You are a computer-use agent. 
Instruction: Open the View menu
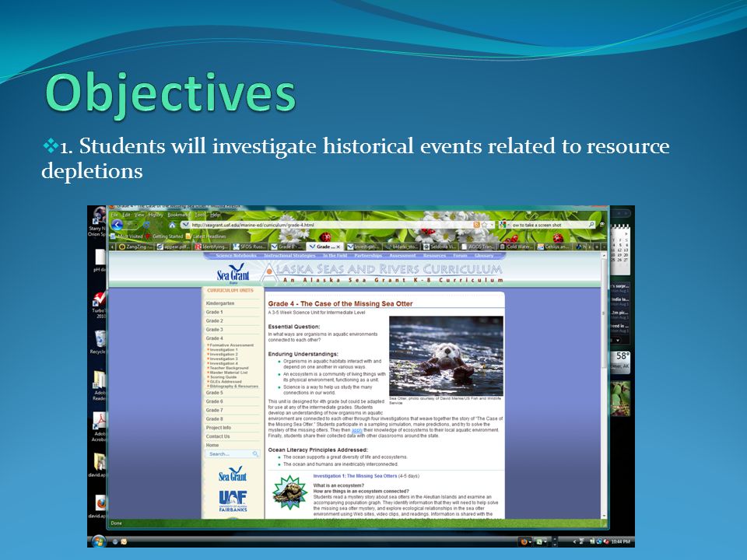(139, 215)
